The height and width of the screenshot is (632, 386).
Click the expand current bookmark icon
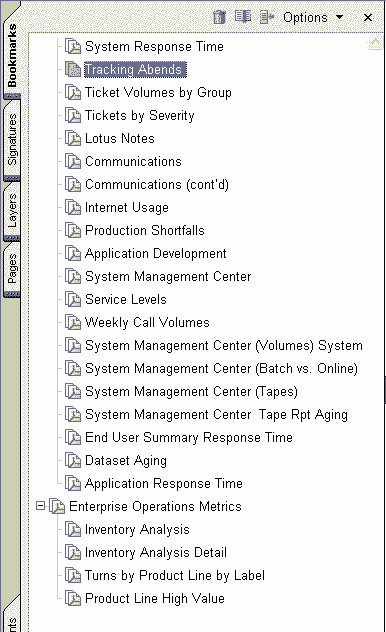[x=267, y=17]
